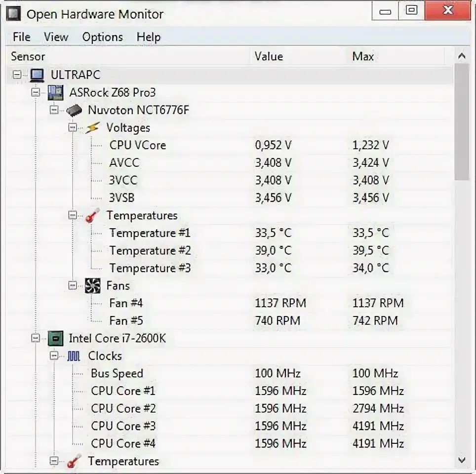Screen dimensions: 476x474
Task: Select the ULTRAPC row label
Action: pos(76,75)
